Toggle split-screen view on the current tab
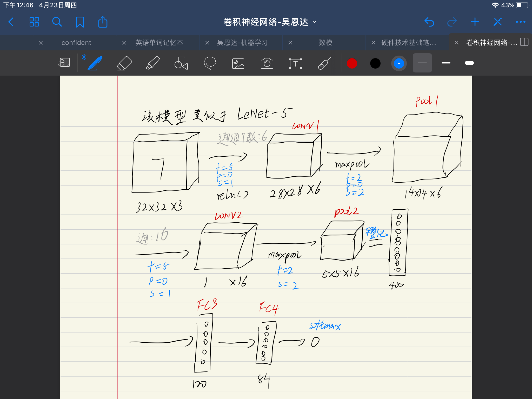532x399 pixels. click(524, 42)
